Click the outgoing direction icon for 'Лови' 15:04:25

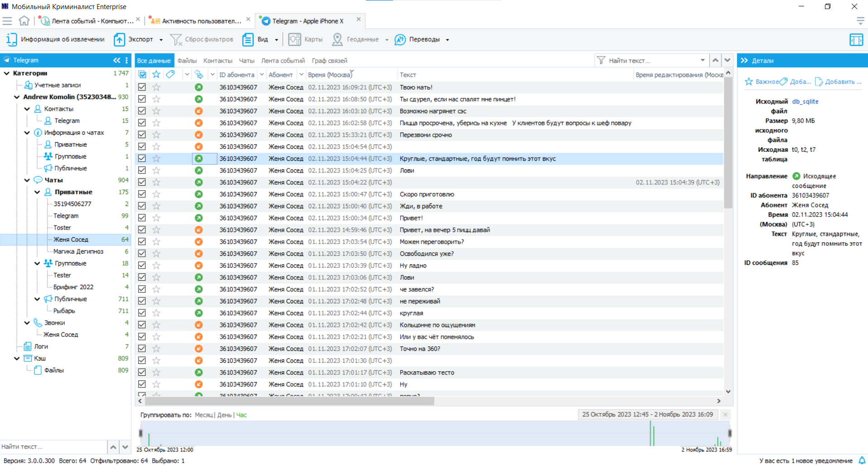coord(199,171)
